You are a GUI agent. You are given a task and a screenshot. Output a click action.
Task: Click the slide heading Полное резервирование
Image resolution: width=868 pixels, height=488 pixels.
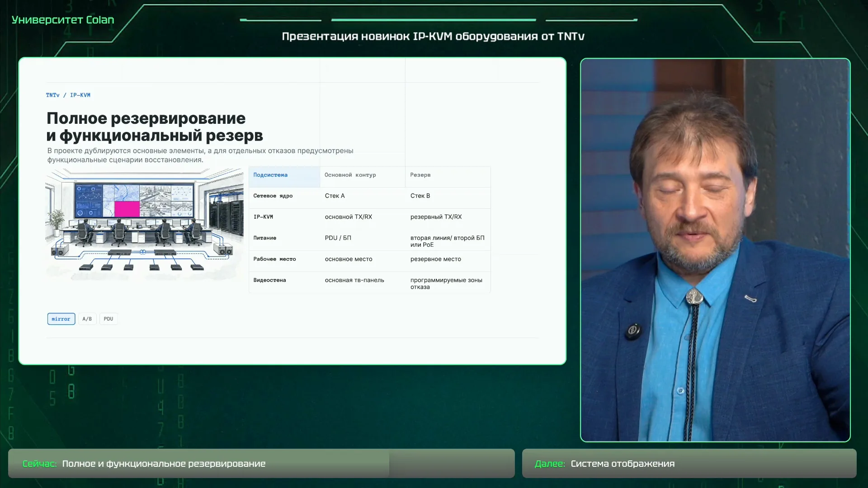pos(155,127)
